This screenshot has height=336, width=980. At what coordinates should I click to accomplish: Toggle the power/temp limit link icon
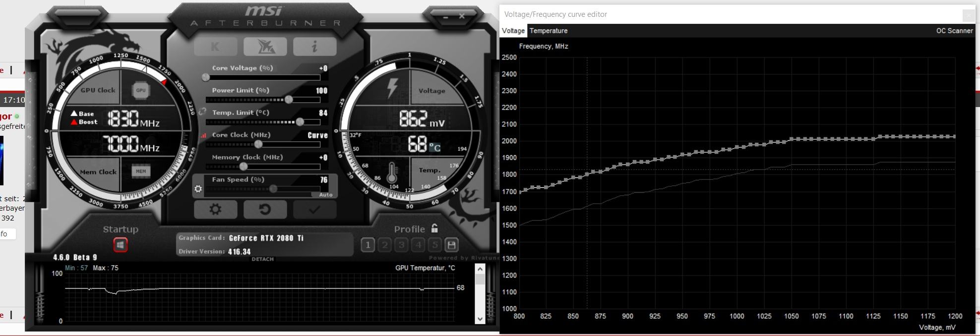[x=202, y=112]
